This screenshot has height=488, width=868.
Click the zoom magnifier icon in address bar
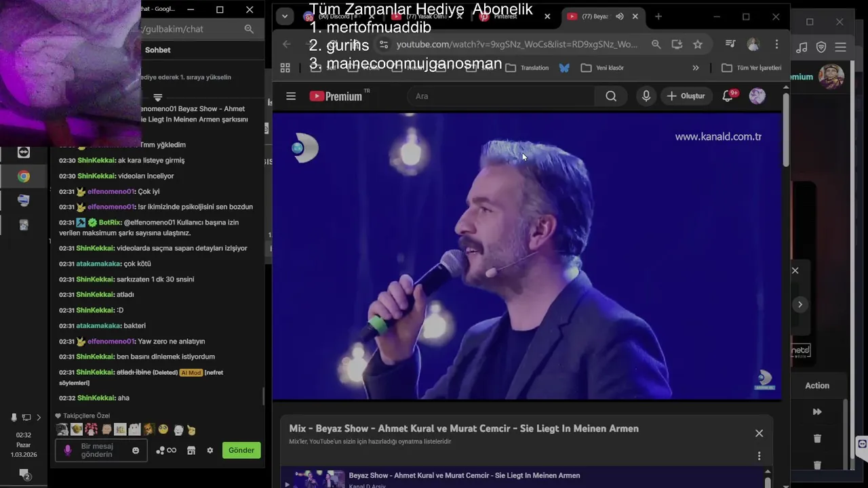[x=656, y=44]
